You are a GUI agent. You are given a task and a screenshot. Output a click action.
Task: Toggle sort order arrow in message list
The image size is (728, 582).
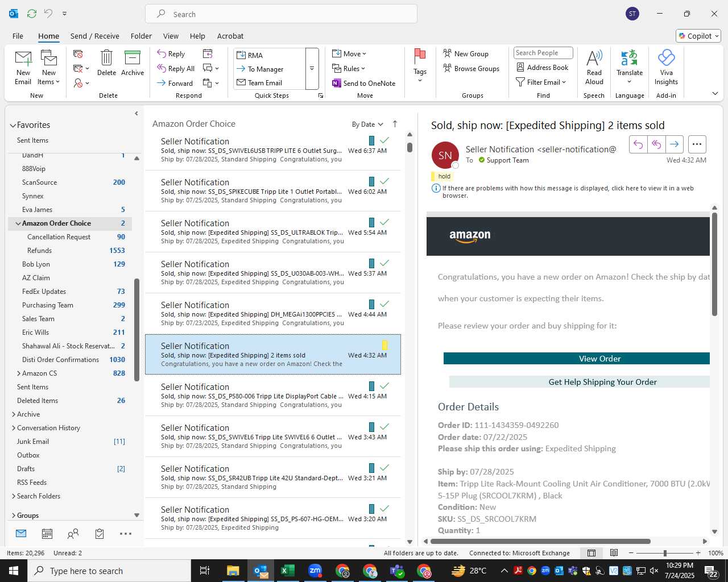click(x=395, y=124)
